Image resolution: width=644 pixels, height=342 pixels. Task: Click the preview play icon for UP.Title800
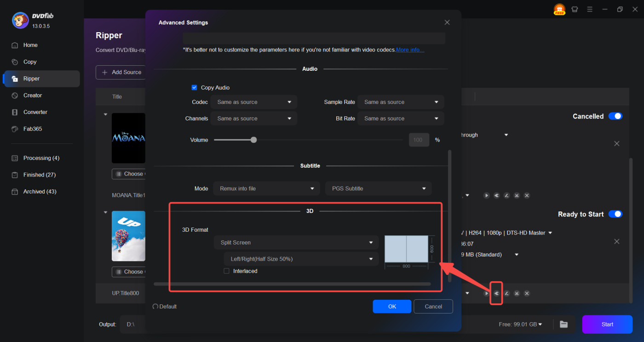[486, 293]
